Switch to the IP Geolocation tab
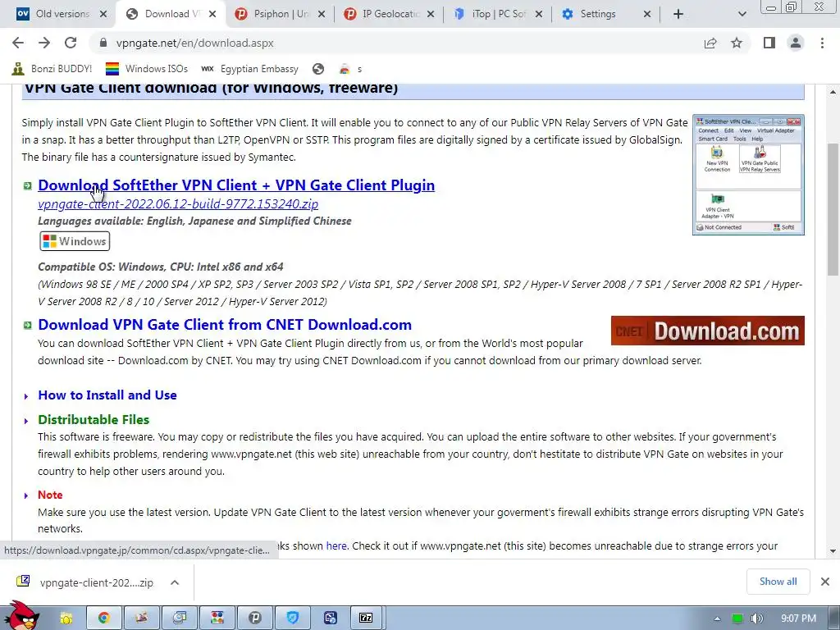 pyautogui.click(x=390, y=14)
